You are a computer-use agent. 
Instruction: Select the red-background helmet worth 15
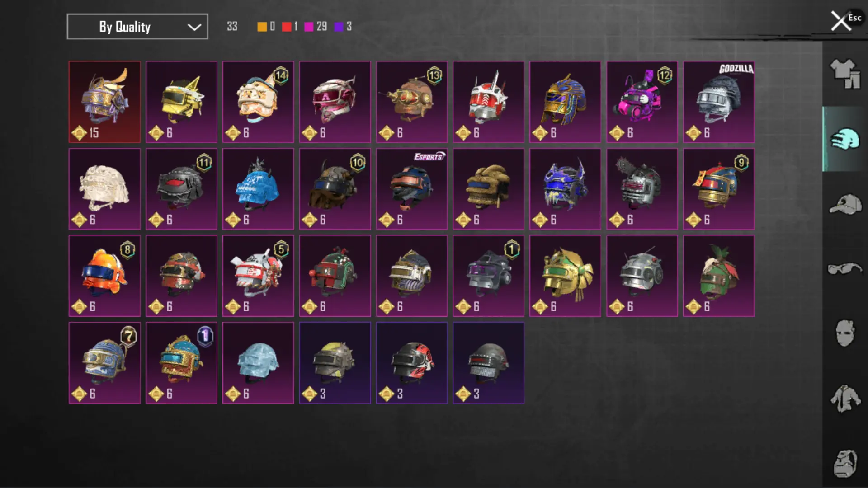[104, 102]
